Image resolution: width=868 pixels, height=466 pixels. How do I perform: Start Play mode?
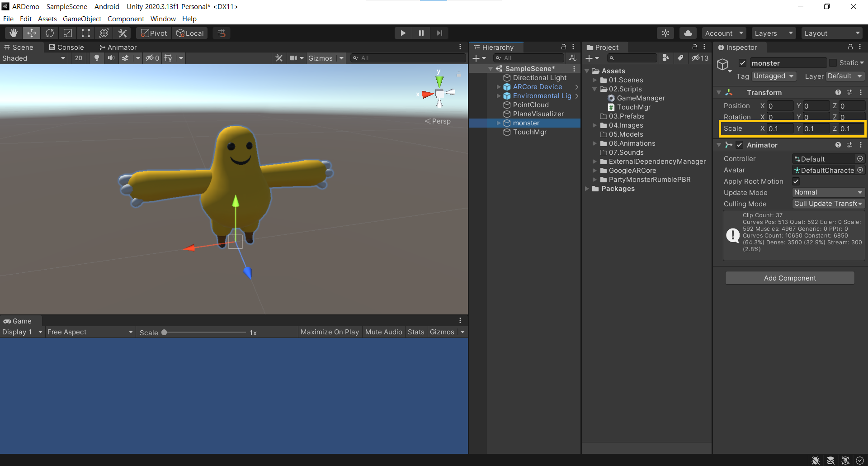point(403,33)
